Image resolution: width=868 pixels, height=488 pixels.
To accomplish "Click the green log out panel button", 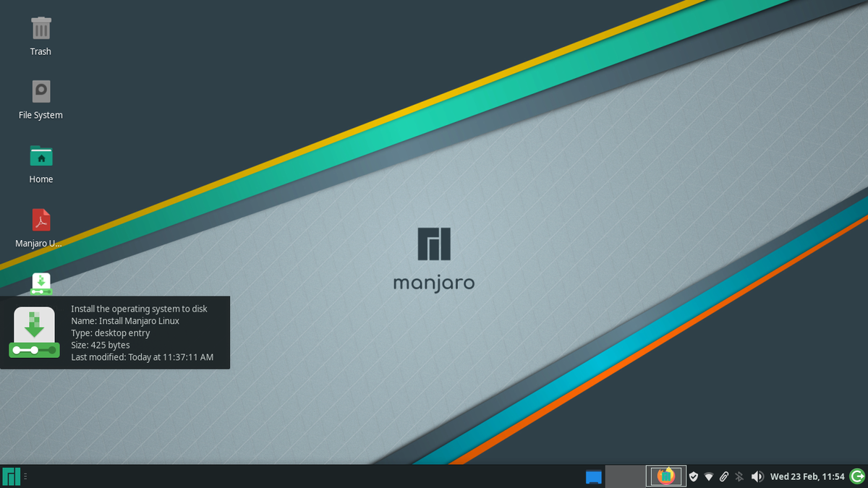I will 857,476.
